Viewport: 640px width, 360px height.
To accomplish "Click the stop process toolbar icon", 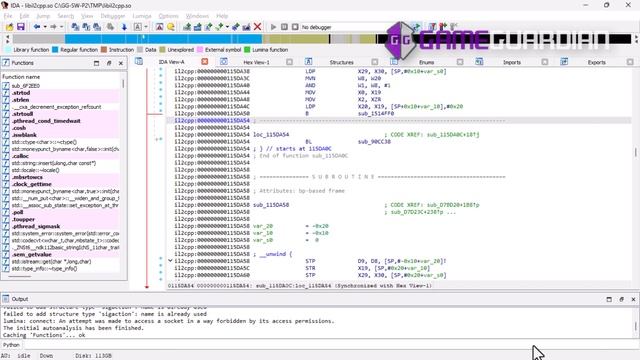I will 295,27.
